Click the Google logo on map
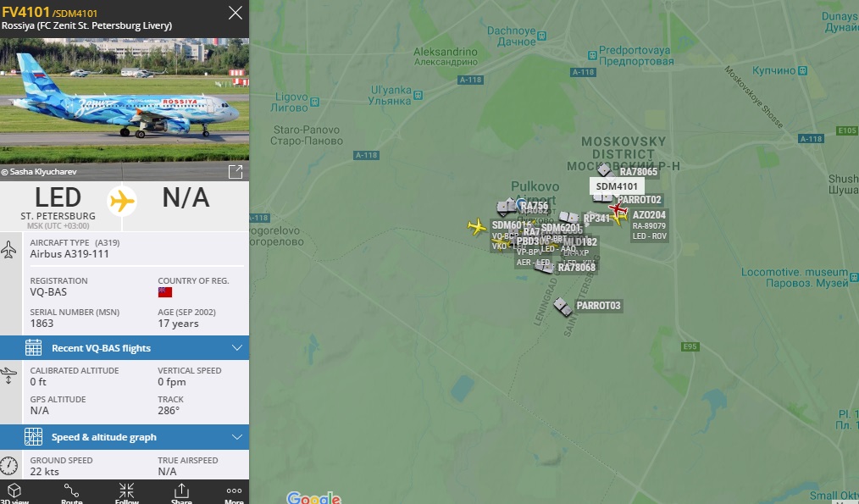Viewport: 859px width, 504px height. click(314, 497)
